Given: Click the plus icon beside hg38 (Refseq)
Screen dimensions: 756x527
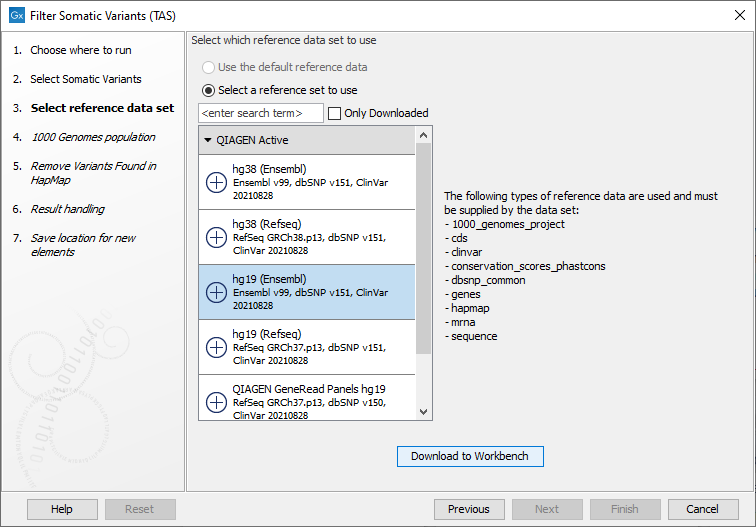Looking at the screenshot, I should [216, 237].
